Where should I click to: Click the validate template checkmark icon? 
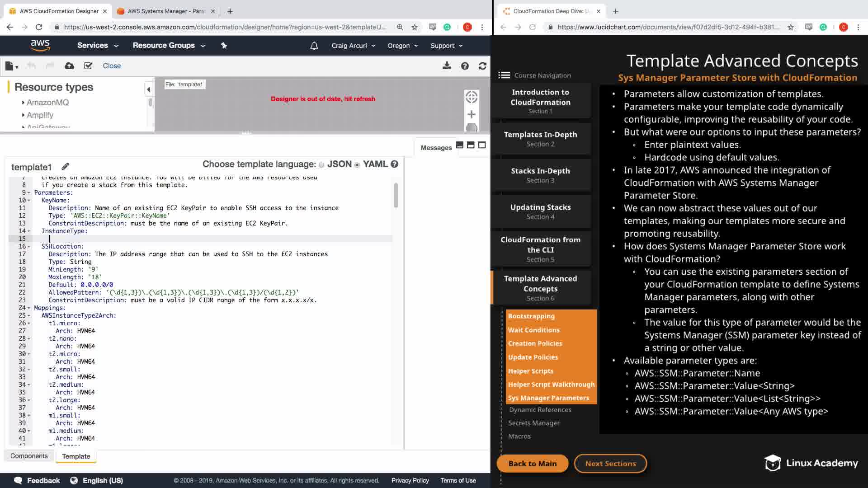click(x=88, y=66)
